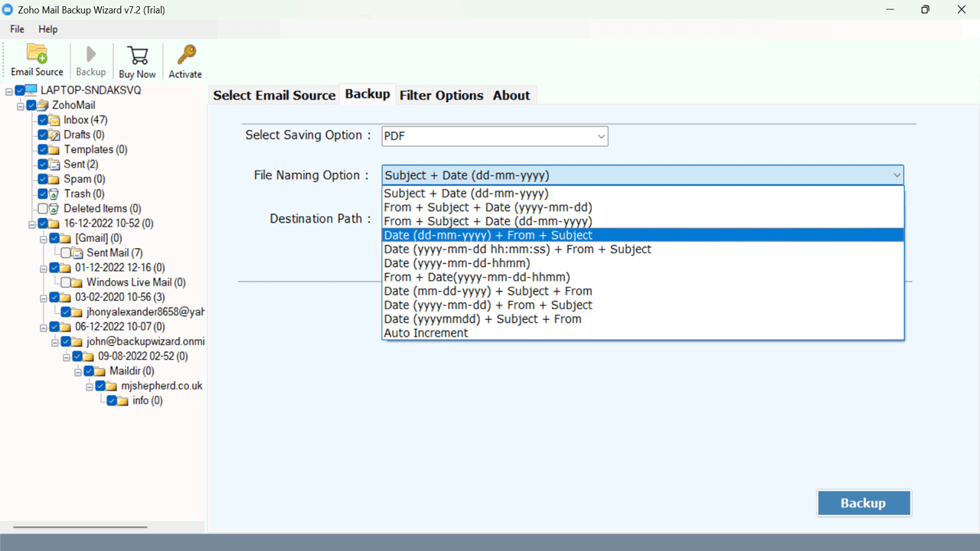Viewport: 980px width, 551px height.
Task: Choose Date (dd-mm-yyyy) + From + Subject
Action: pyautogui.click(x=643, y=235)
